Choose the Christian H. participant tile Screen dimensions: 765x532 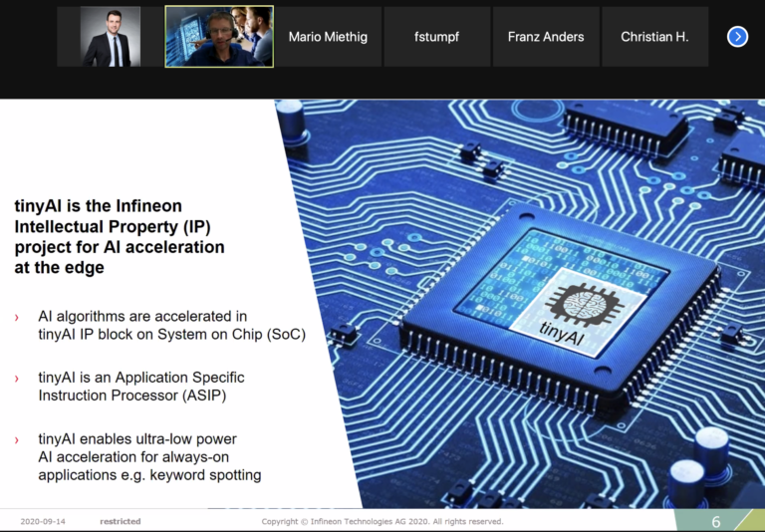(x=654, y=37)
